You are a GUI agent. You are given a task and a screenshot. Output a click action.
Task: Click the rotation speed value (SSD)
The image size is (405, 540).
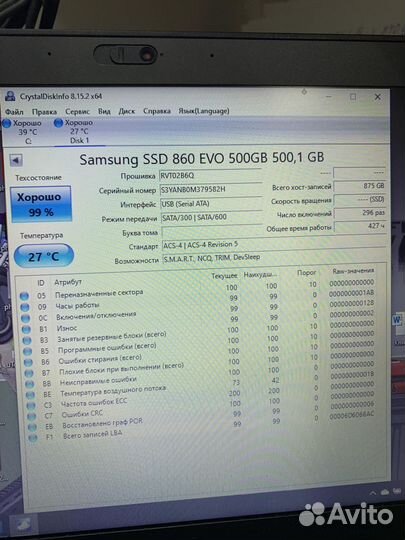click(360, 200)
